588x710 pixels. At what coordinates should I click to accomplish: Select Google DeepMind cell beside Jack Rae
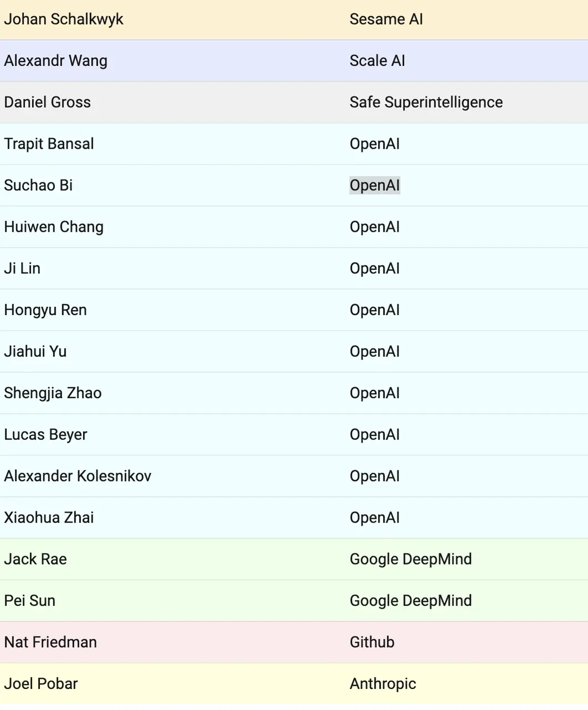point(410,559)
